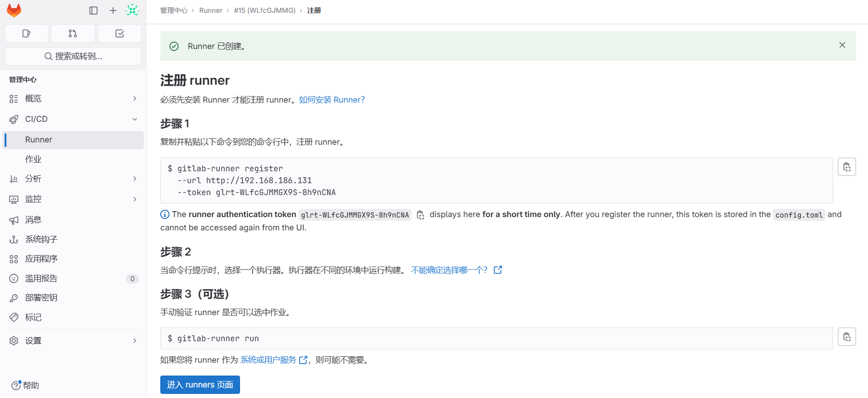Open the CI/CD section
The image size is (868, 398).
coord(73,119)
